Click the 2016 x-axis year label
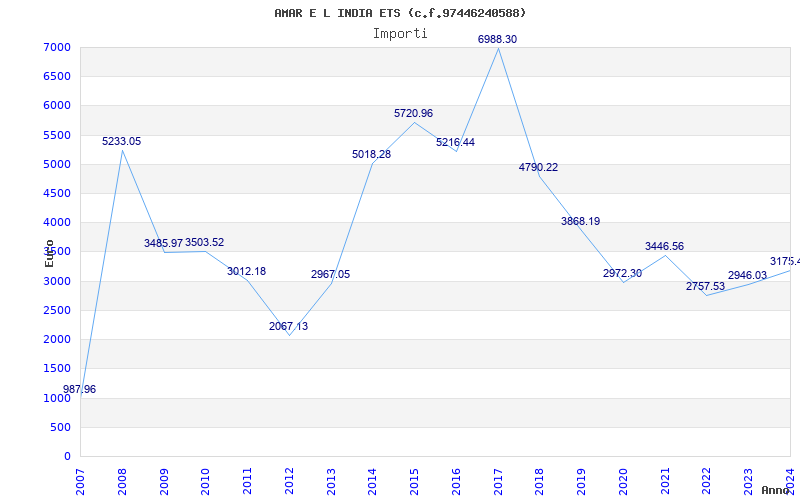The width and height of the screenshot is (800, 500). pyautogui.click(x=456, y=482)
